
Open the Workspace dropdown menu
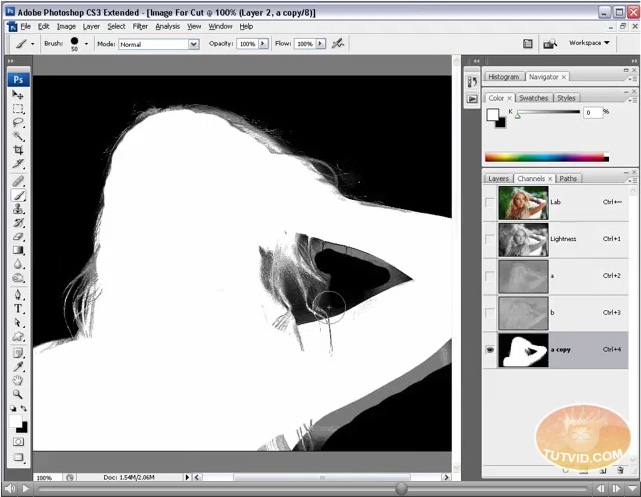coord(589,43)
